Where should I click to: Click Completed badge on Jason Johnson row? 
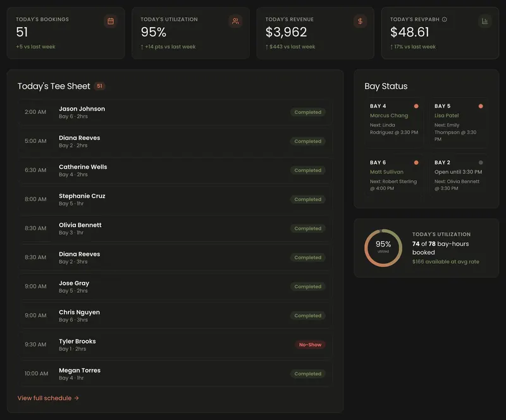(307, 113)
